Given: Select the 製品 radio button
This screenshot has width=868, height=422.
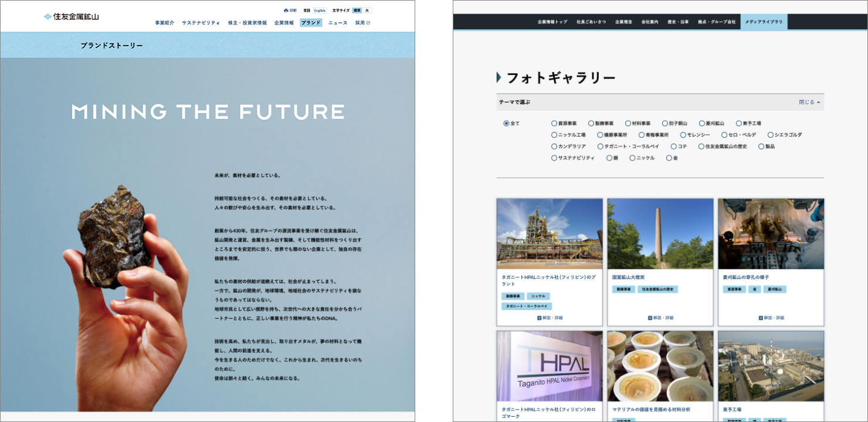Looking at the screenshot, I should [x=761, y=147].
